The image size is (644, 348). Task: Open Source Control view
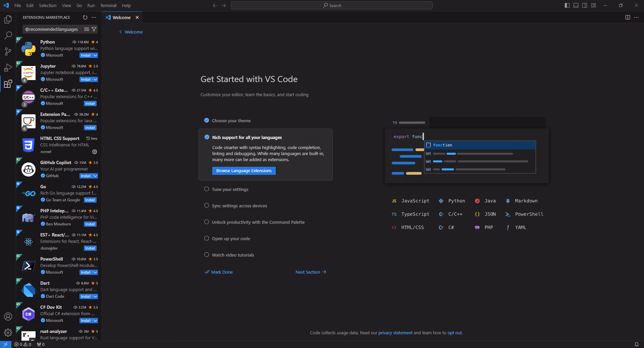click(8, 51)
